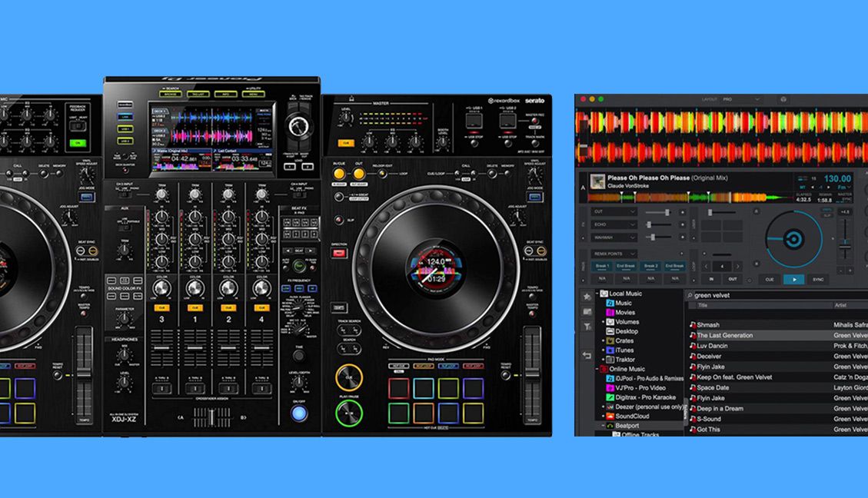Screen dimensions: 868x498
Task: Tap the cyan hot cue pad on right deck
Action: click(x=424, y=388)
